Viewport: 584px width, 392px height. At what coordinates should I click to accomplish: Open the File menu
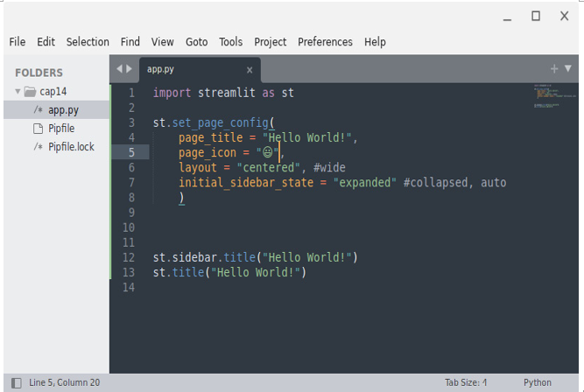tap(18, 42)
